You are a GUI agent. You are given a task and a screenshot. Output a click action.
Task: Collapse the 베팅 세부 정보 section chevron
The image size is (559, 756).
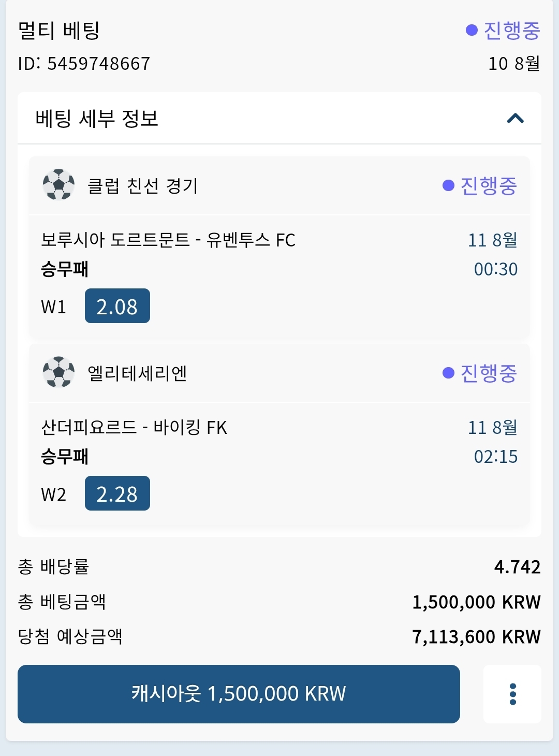(x=516, y=119)
